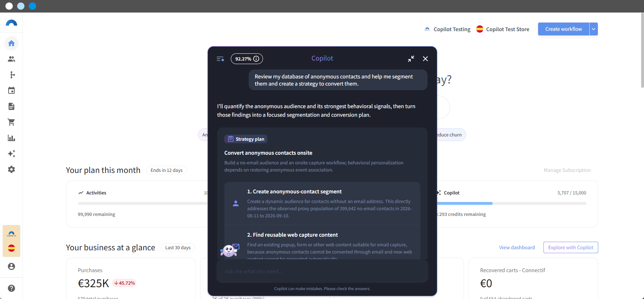Screen dimensions: 644x299
Task: Click the Explore with Copilot button
Action: point(571,247)
